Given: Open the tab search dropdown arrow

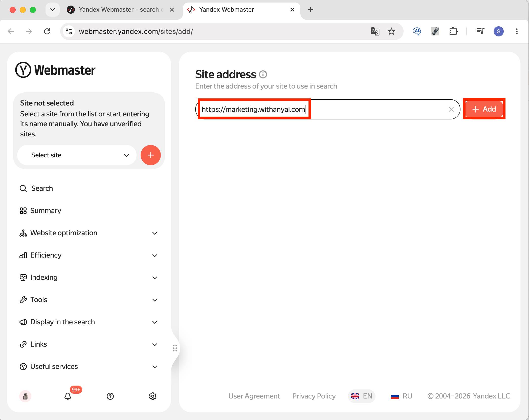Looking at the screenshot, I should (x=53, y=10).
